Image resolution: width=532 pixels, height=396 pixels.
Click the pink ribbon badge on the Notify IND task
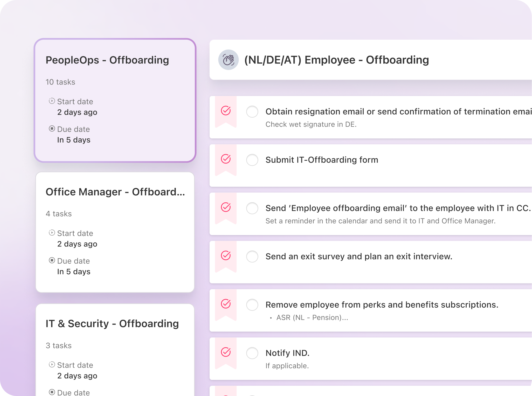[x=225, y=353]
